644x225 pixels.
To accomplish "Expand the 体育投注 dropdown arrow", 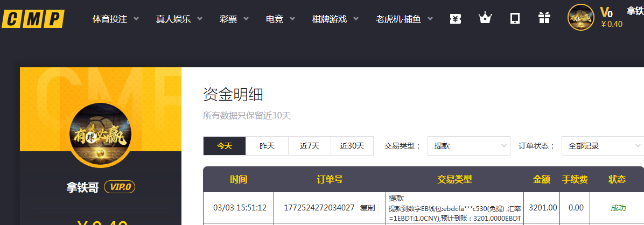I will pos(136,19).
